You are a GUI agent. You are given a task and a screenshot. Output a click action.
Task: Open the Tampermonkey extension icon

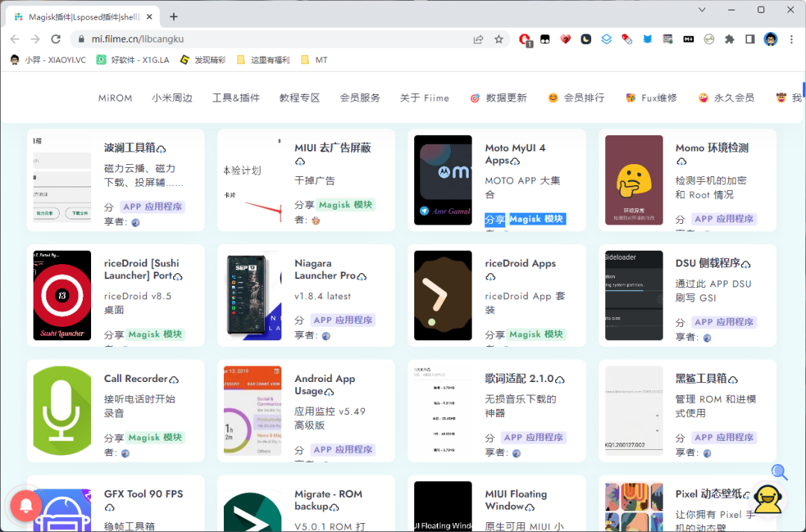[x=546, y=40]
